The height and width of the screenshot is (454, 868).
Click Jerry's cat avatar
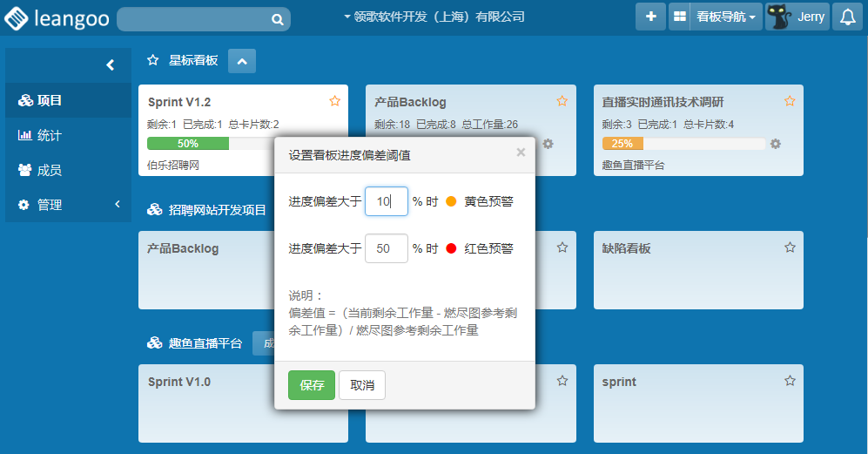(x=779, y=17)
